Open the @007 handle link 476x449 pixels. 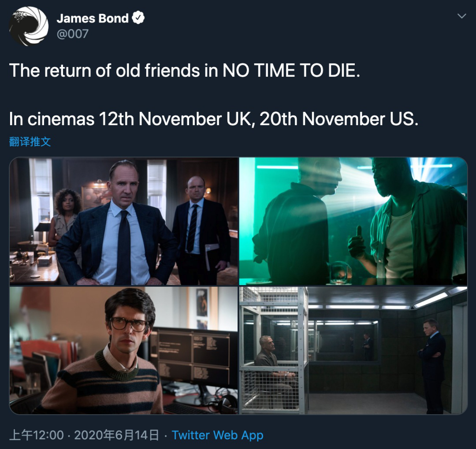point(73,33)
